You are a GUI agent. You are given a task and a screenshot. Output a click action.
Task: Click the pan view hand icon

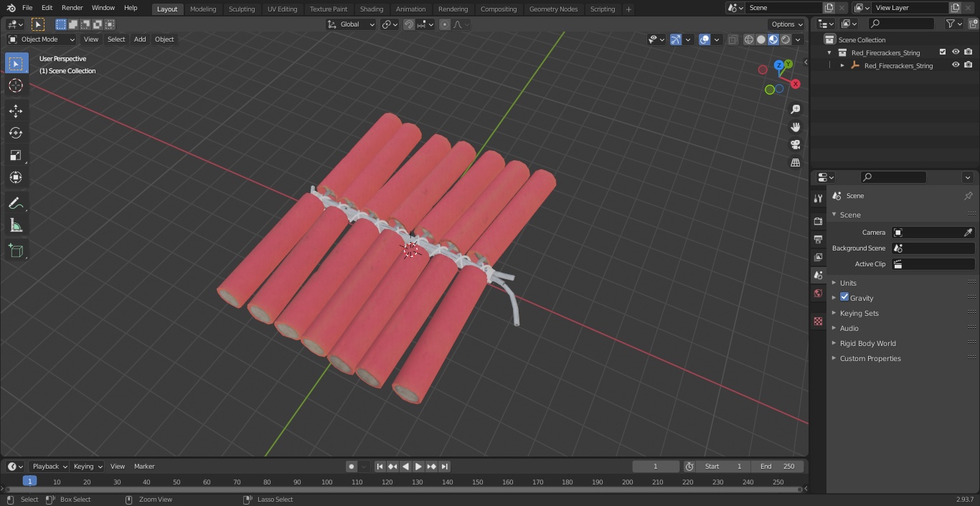tap(795, 127)
